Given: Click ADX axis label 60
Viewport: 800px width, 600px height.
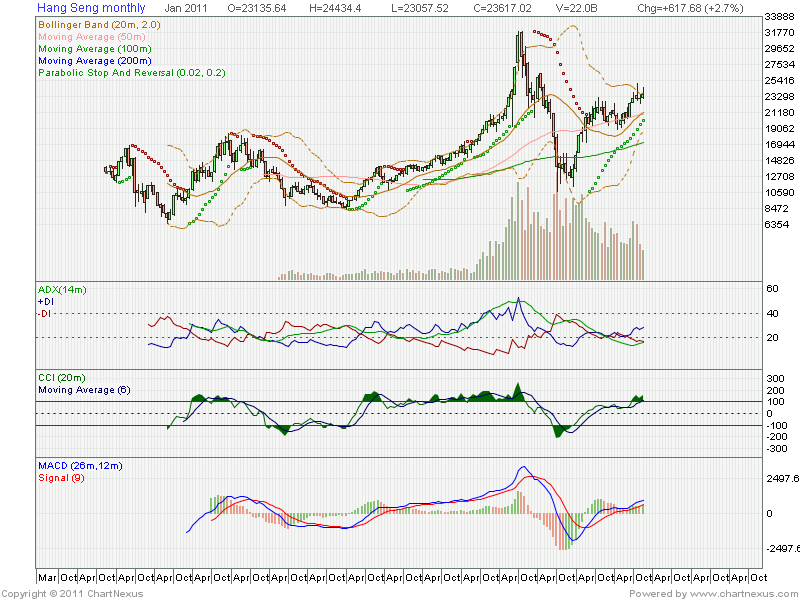Looking at the screenshot, I should 772,289.
